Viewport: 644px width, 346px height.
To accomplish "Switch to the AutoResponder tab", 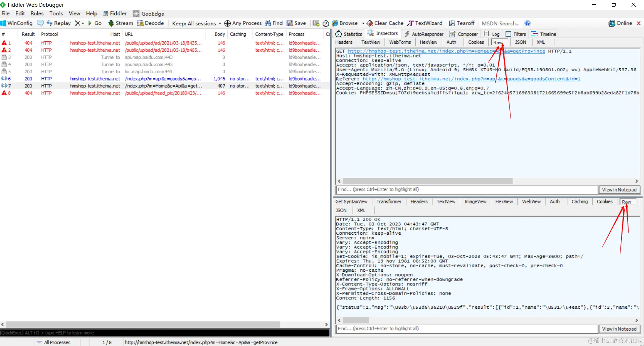I will coord(424,34).
